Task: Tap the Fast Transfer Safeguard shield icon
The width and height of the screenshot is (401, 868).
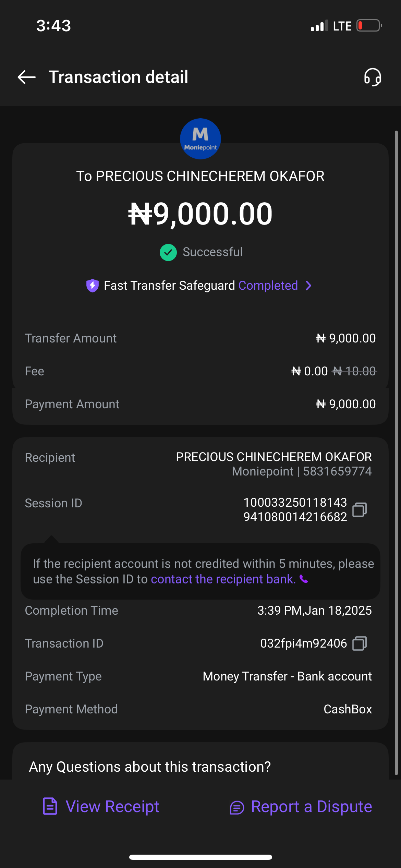Action: point(93,286)
